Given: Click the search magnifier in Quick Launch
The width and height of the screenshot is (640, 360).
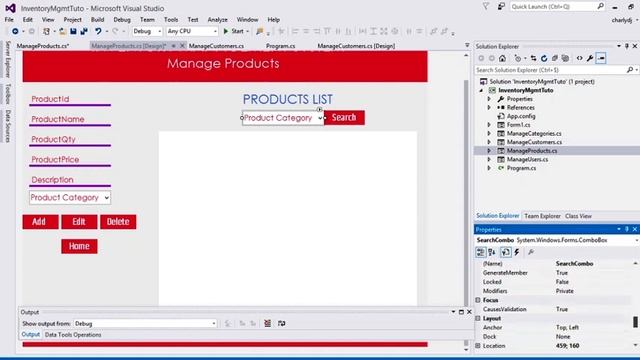Looking at the screenshot, I should pos(600,7).
